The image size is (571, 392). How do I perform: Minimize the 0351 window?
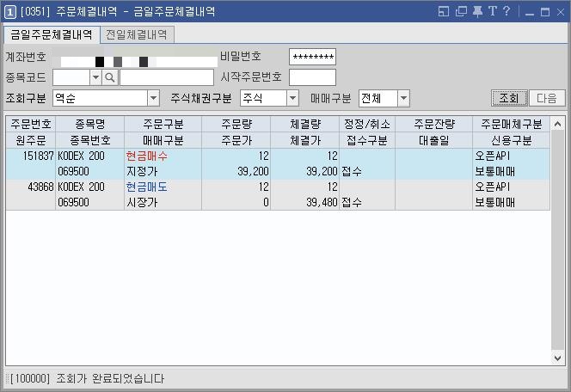coord(530,12)
